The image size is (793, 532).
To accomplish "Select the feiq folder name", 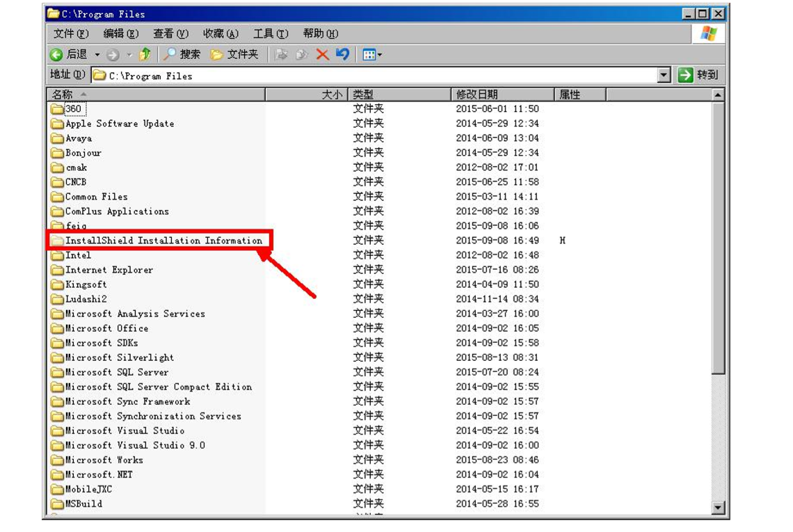I will pyautogui.click(x=77, y=226).
